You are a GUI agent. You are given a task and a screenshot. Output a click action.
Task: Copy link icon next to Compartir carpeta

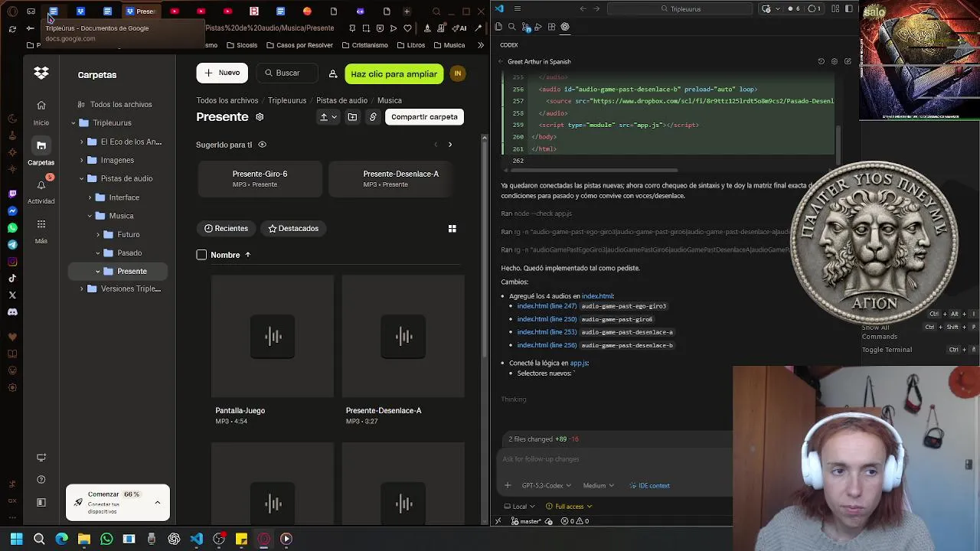coord(373,117)
